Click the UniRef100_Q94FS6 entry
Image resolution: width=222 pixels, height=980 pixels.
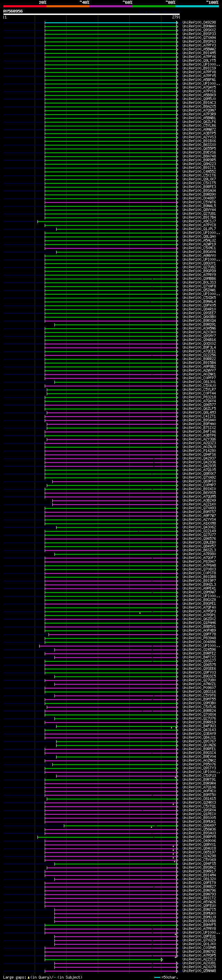(199, 455)
